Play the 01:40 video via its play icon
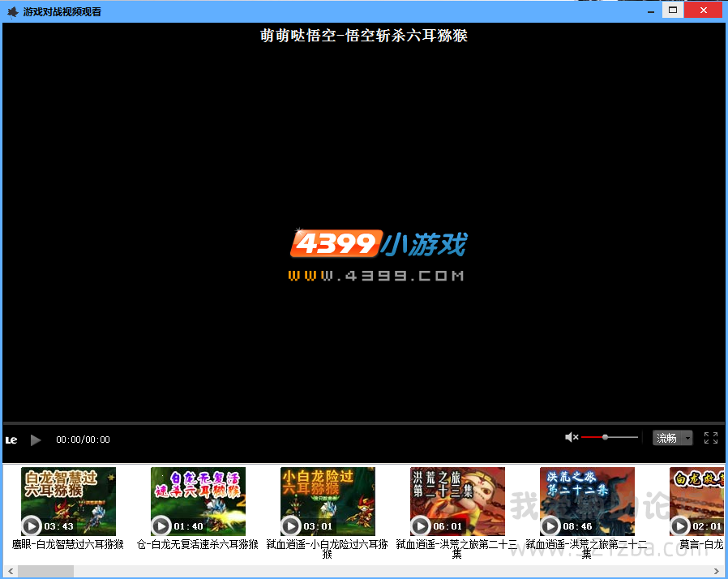This screenshot has width=728, height=579. pos(161,526)
